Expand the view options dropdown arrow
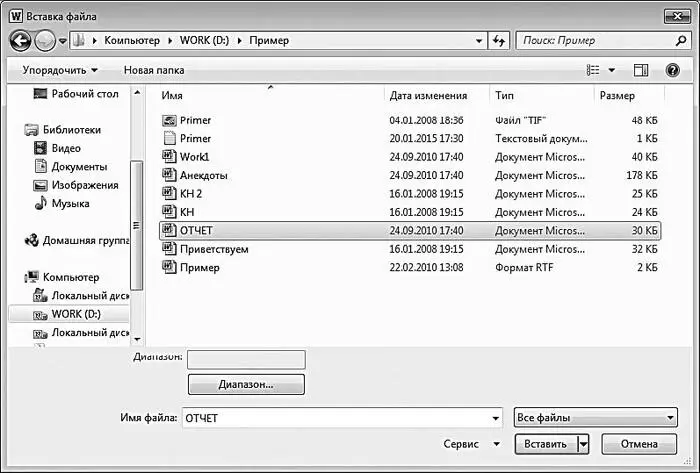This screenshot has height=473, width=700. (x=612, y=70)
